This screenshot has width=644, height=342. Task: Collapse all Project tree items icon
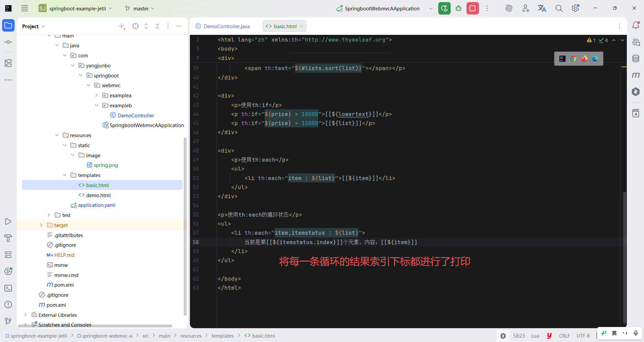click(157, 26)
